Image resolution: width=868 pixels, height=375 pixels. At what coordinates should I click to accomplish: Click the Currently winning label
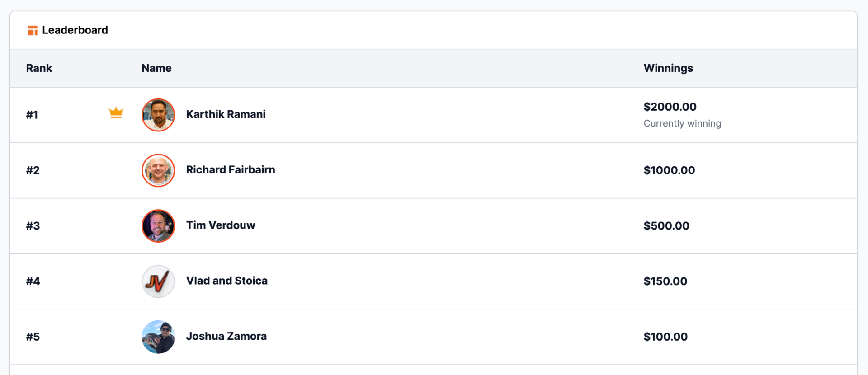tap(682, 124)
